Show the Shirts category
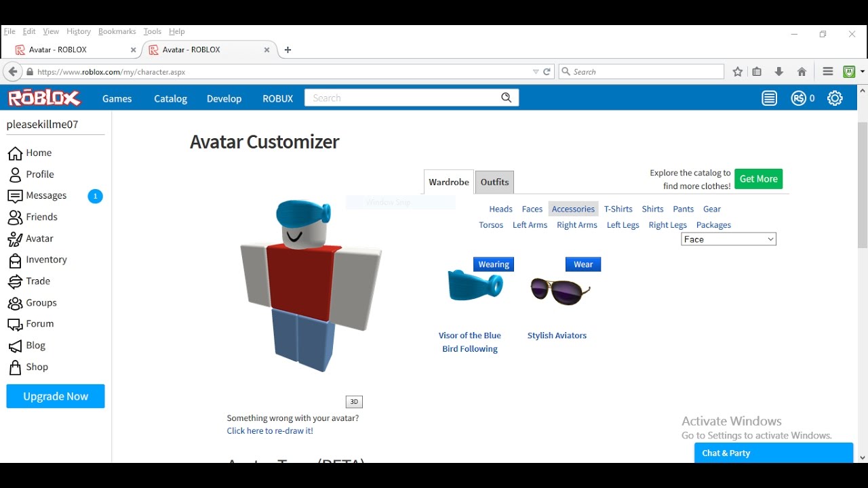Screen dimensions: 868x488 point(653,209)
